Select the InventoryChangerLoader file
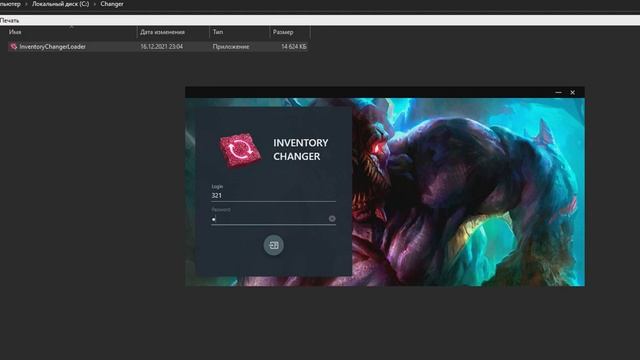 158,47
